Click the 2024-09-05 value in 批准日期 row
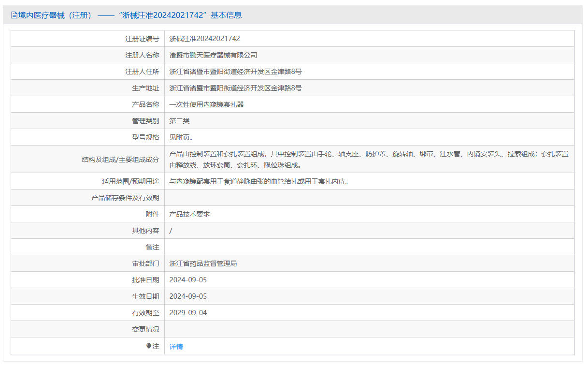The image size is (588, 365). pyautogui.click(x=188, y=280)
